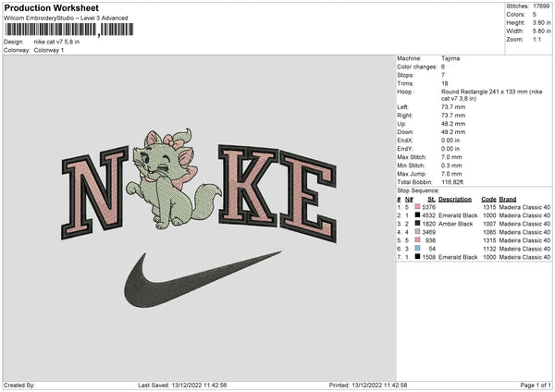Viewport: 555px width, 392px height.
Task: Click the pink swatch in stop row 1
Action: (x=418, y=207)
